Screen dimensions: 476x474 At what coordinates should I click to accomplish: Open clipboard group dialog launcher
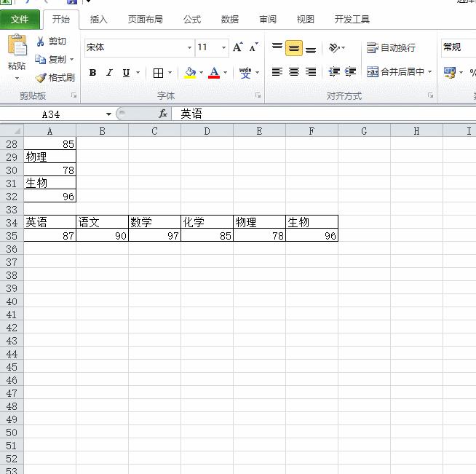(74, 95)
